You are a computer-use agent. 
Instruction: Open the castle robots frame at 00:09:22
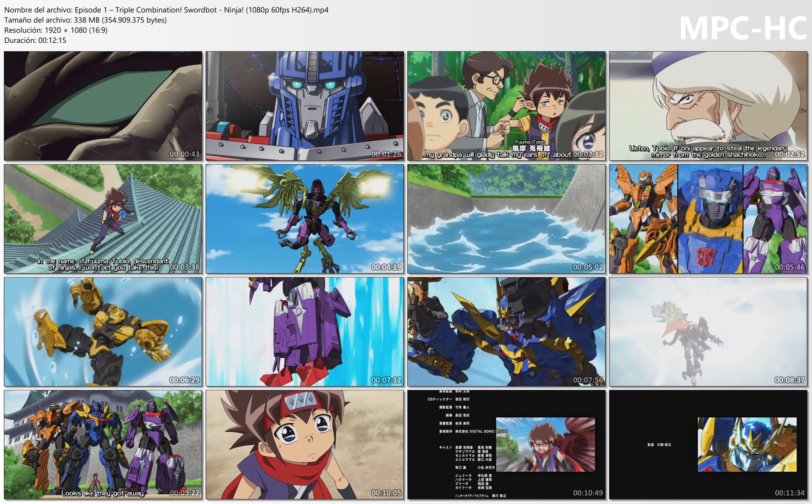103,445
